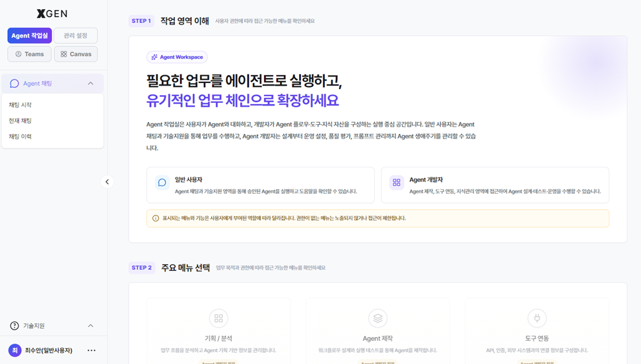Select 현재 채팅 menu item

tap(20, 121)
